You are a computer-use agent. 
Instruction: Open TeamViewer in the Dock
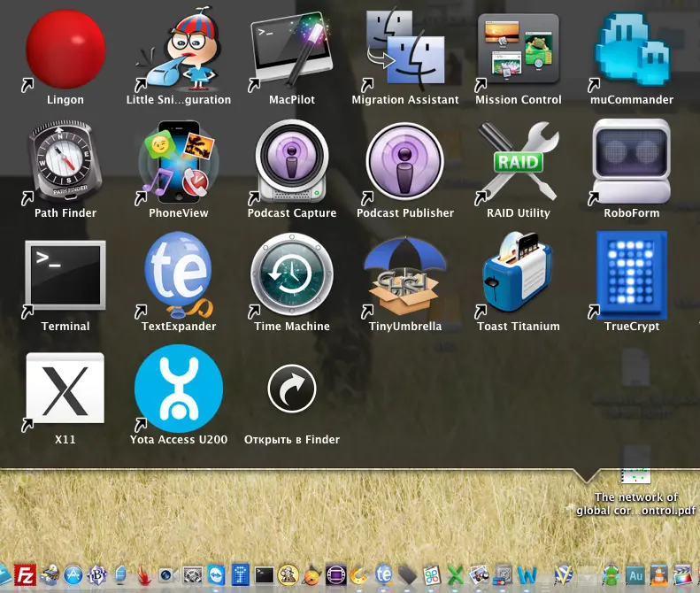click(217, 575)
